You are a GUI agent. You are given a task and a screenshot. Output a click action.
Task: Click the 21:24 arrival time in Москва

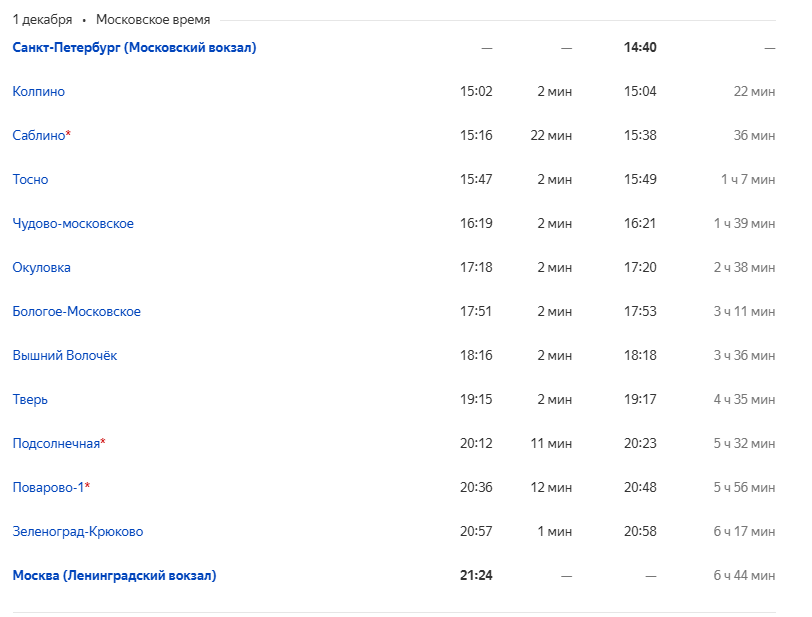point(476,575)
